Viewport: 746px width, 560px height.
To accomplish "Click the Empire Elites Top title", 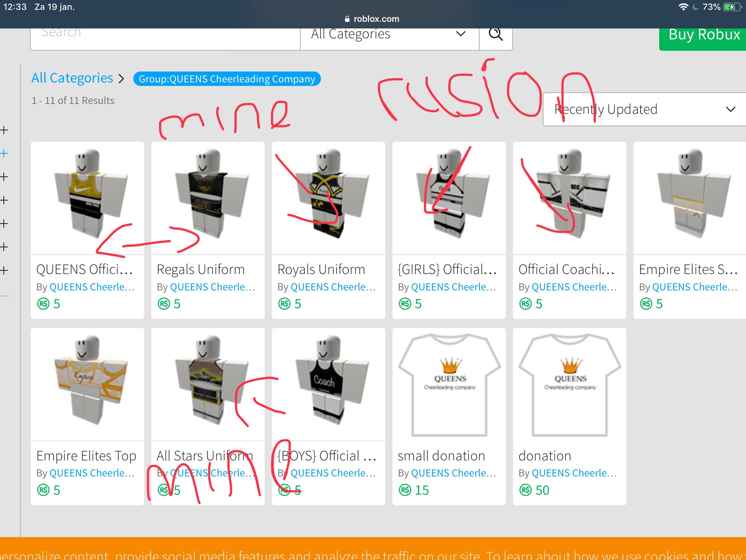I will [86, 456].
